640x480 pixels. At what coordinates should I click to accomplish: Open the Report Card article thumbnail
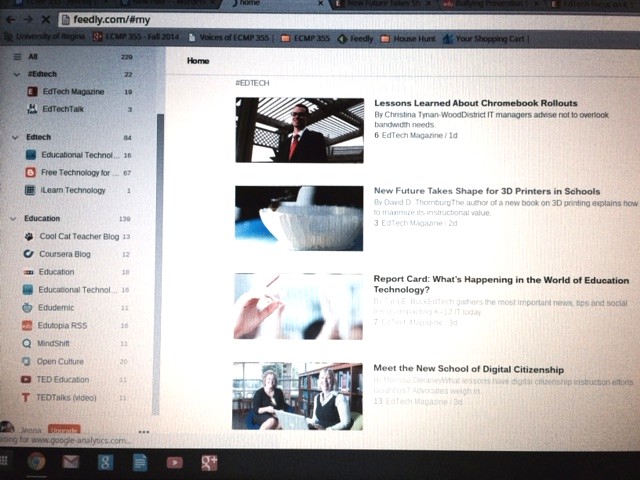(298, 306)
